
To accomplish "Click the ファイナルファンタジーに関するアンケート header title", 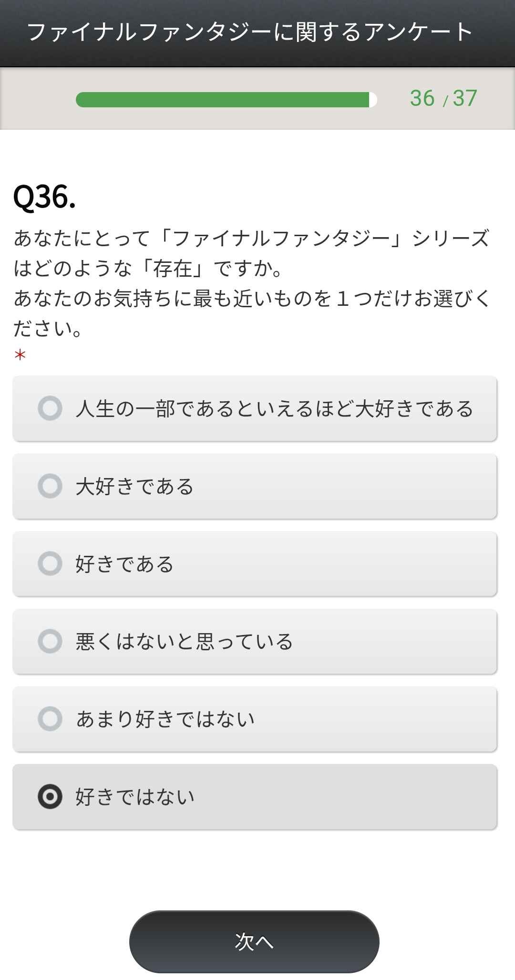I will point(250,32).
